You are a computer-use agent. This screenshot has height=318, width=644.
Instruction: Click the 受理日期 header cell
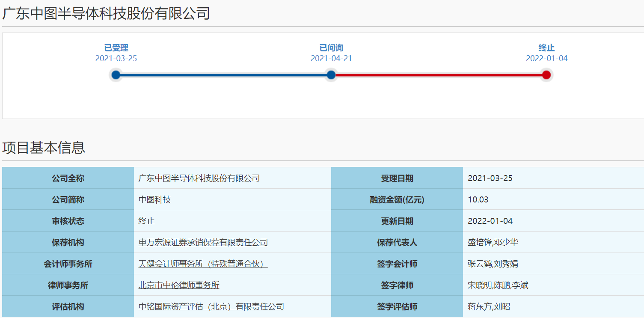pos(397,178)
